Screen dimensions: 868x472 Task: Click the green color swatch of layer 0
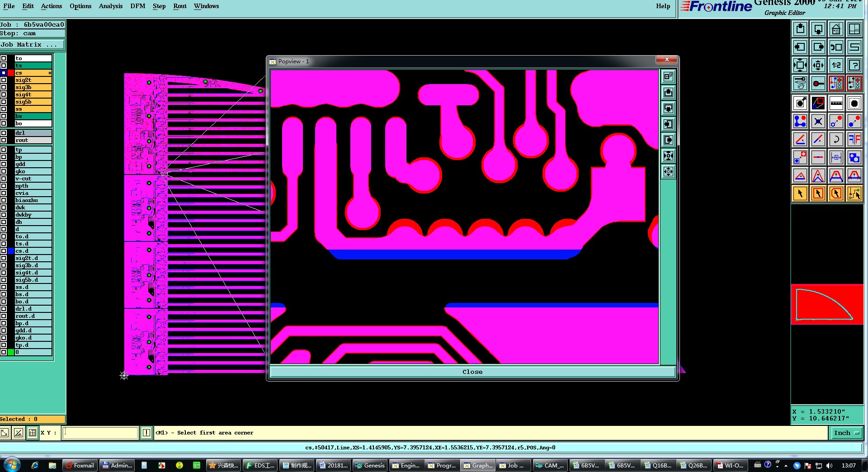coord(11,352)
